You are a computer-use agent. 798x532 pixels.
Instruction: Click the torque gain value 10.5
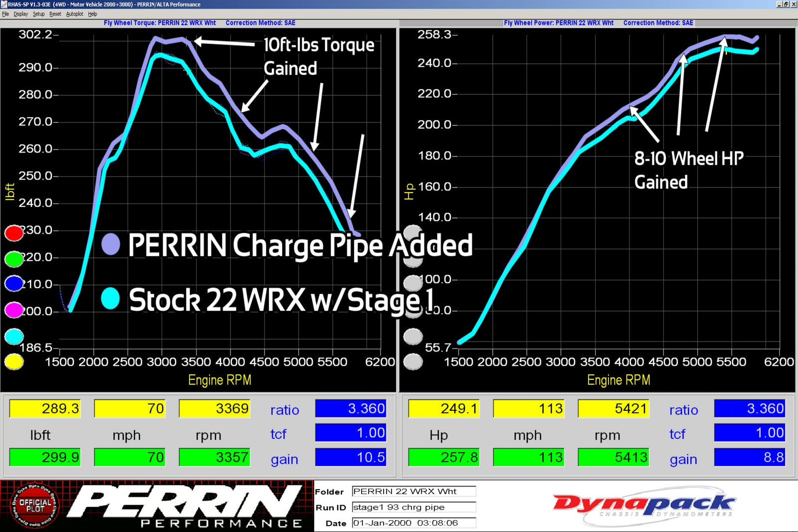point(351,457)
